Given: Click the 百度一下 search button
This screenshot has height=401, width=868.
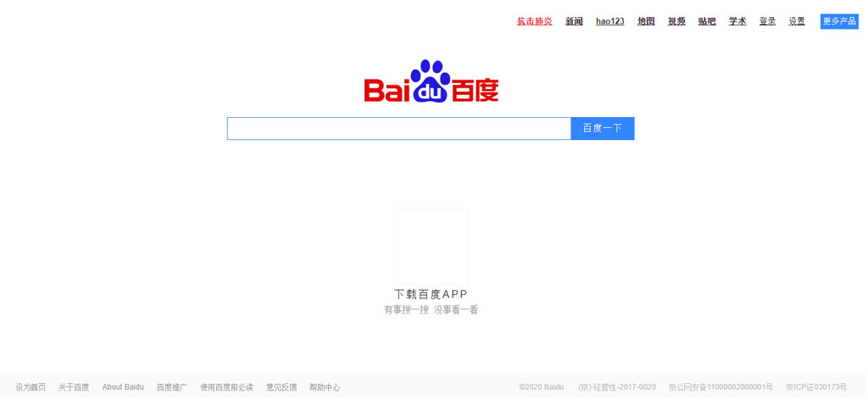Looking at the screenshot, I should [603, 129].
